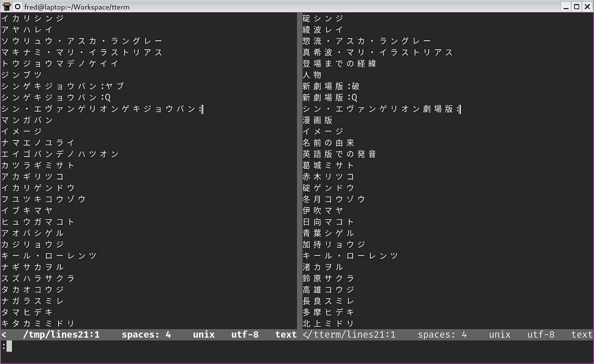The image size is (594, 364).
Task: Minimize the terminal window
Action: pyautogui.click(x=566, y=6)
